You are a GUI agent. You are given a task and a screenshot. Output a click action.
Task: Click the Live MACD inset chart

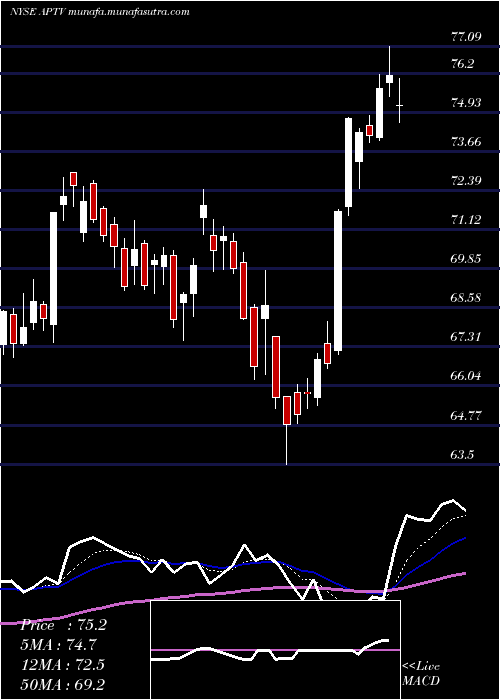point(275,650)
